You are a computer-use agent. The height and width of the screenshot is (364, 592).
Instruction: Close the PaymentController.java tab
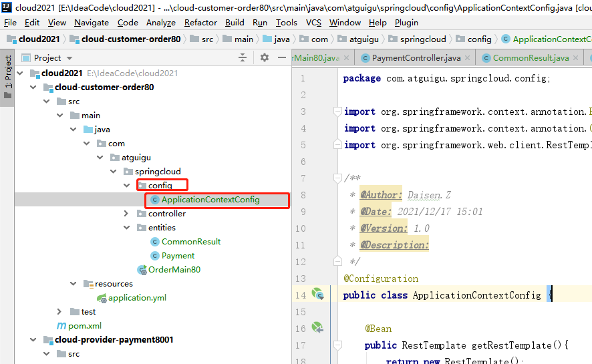468,58
